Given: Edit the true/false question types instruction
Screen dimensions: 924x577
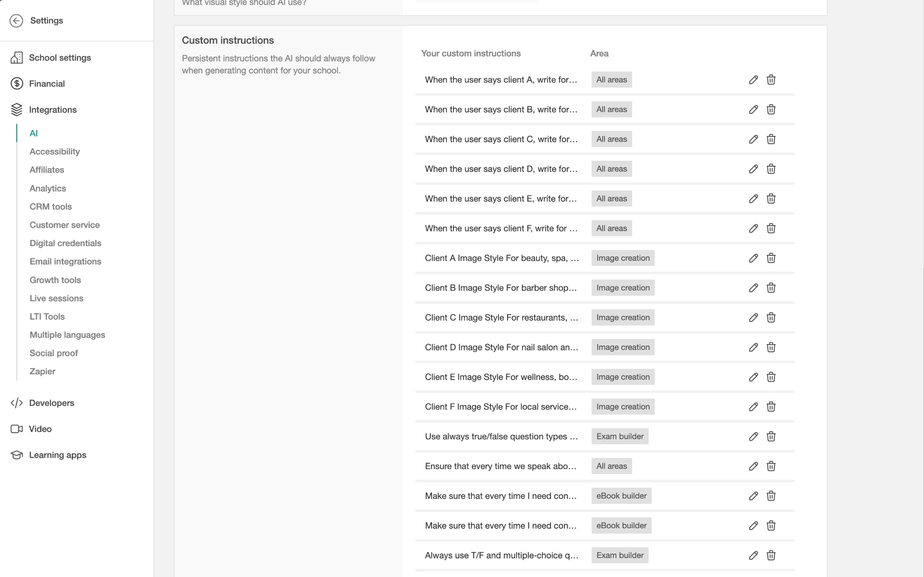Looking at the screenshot, I should [753, 437].
